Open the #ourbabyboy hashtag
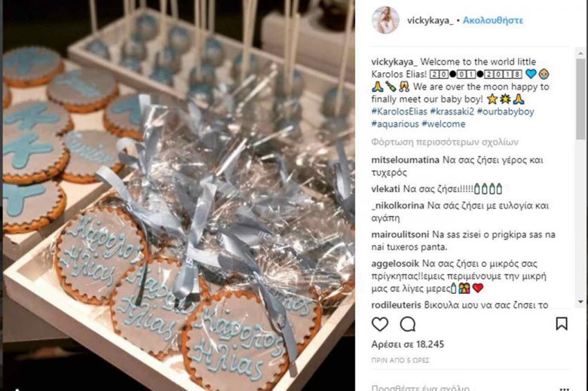 pos(506,111)
